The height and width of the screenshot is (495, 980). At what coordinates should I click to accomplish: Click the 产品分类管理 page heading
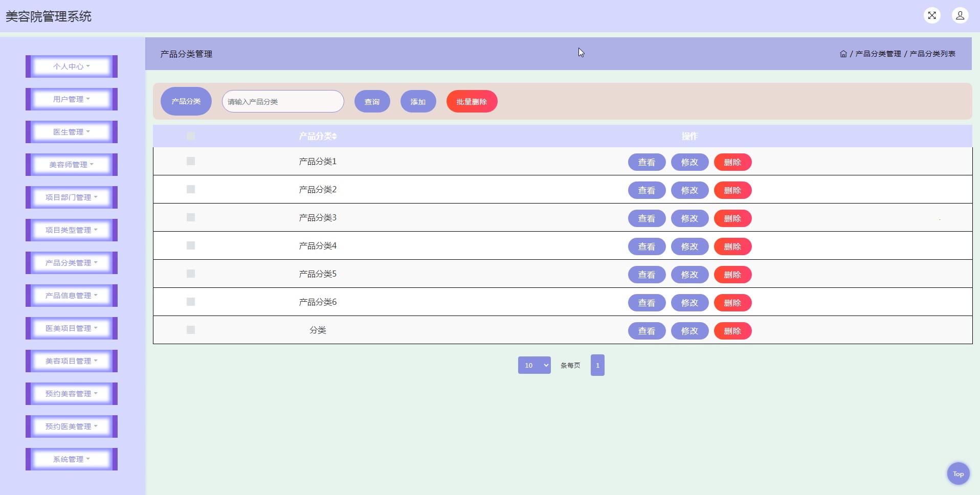pos(186,54)
